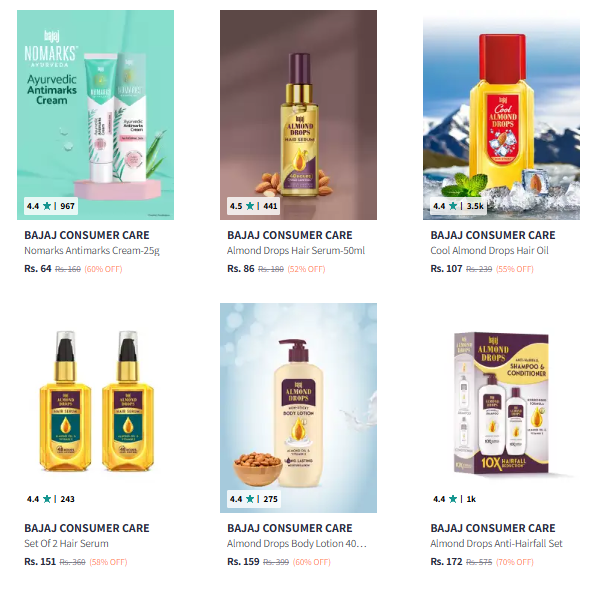Click the star icon beside 243 ratings
The height and width of the screenshot is (592, 605).
47,499
